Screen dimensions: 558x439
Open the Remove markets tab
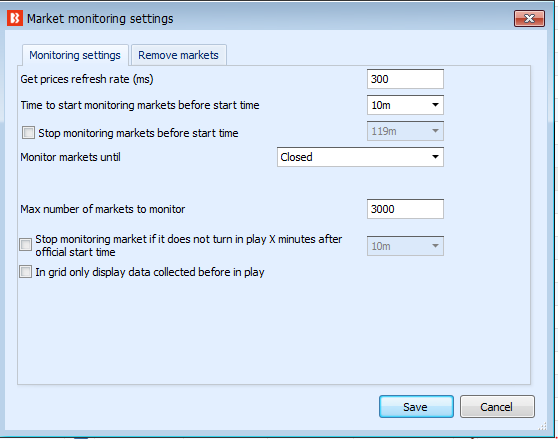(178, 55)
